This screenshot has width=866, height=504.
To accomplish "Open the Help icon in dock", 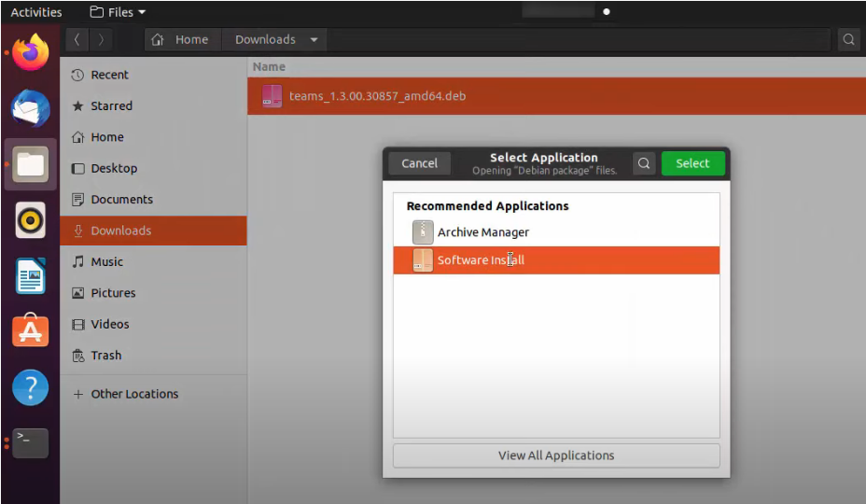I will click(31, 387).
